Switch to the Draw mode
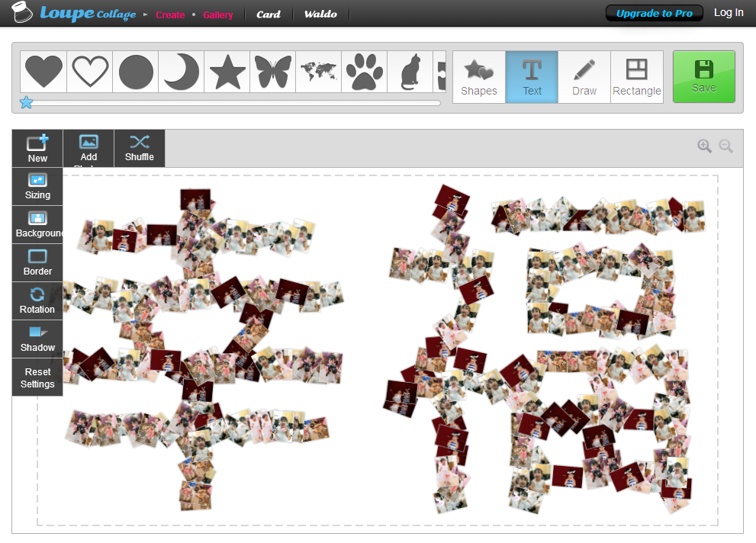Image resolution: width=756 pixels, height=543 pixels. point(584,77)
